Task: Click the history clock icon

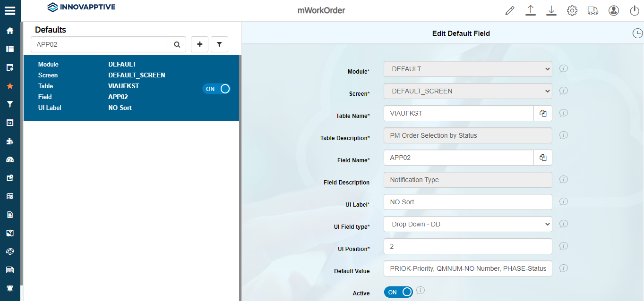Action: coord(637,33)
